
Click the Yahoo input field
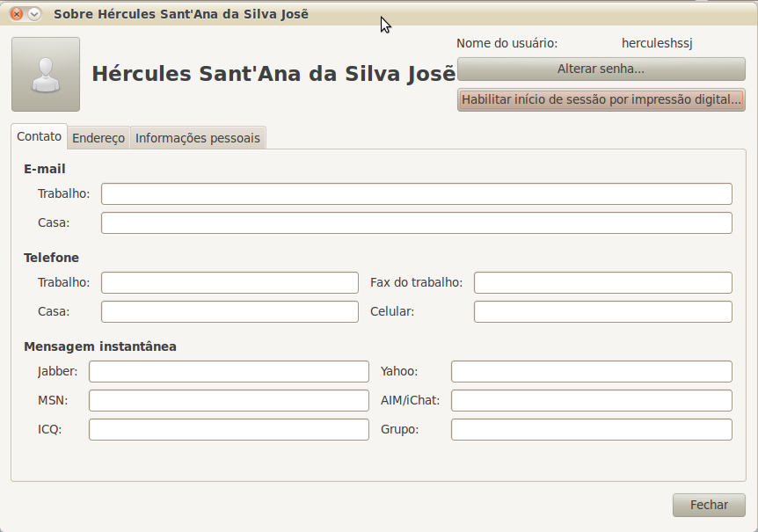click(x=592, y=372)
